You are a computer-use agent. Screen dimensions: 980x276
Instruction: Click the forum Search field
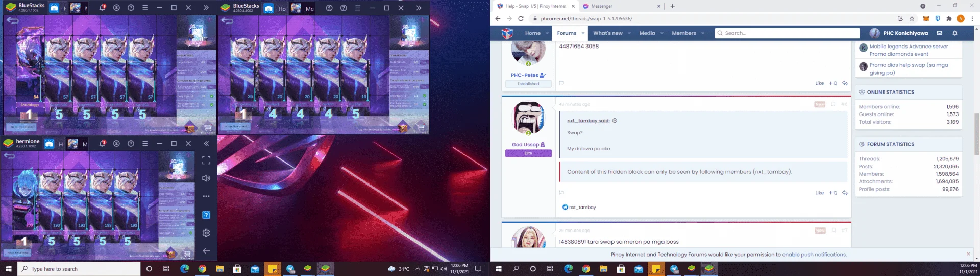tap(787, 33)
